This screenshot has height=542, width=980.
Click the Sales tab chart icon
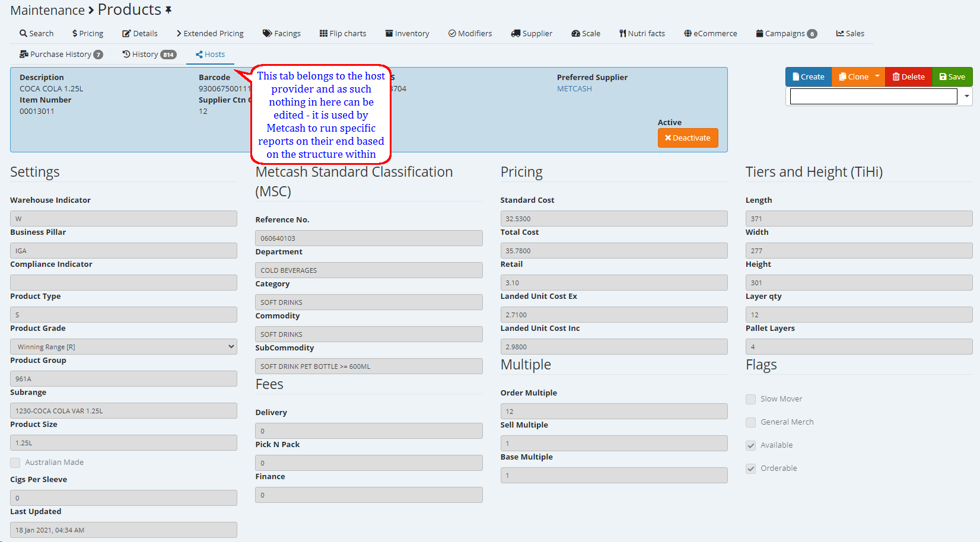tap(840, 34)
